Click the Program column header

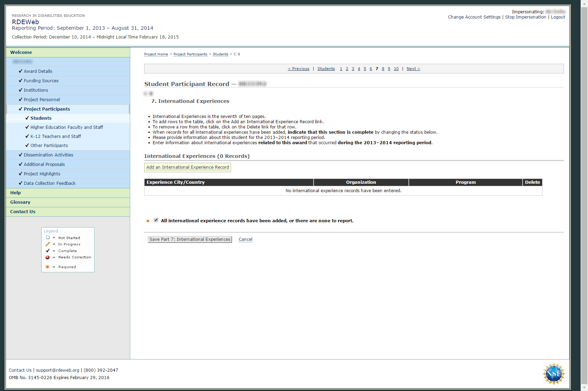tap(465, 182)
